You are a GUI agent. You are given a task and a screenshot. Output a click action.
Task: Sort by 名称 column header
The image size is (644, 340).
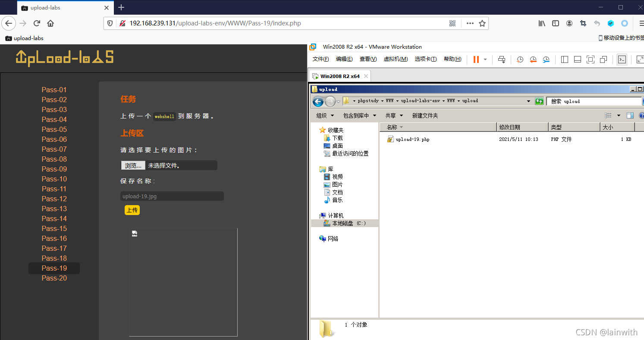pos(438,127)
